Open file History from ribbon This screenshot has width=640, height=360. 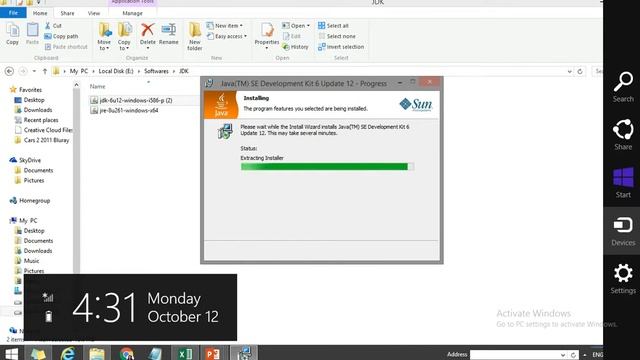(296, 47)
